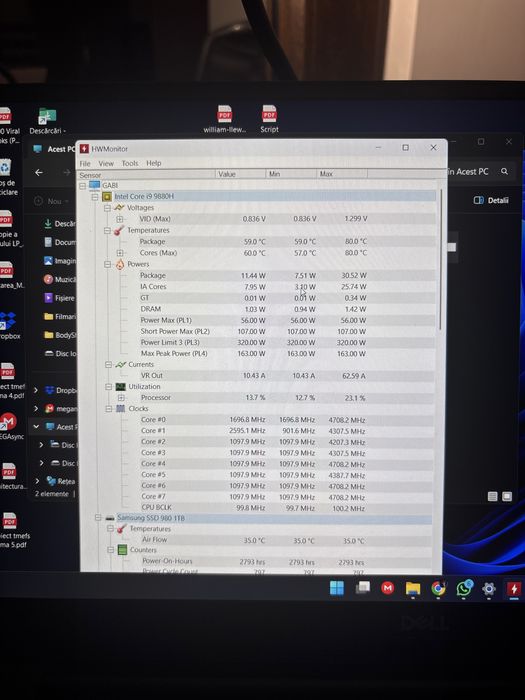Click Detalii button in File Explorer
525x700 pixels.
point(491,200)
